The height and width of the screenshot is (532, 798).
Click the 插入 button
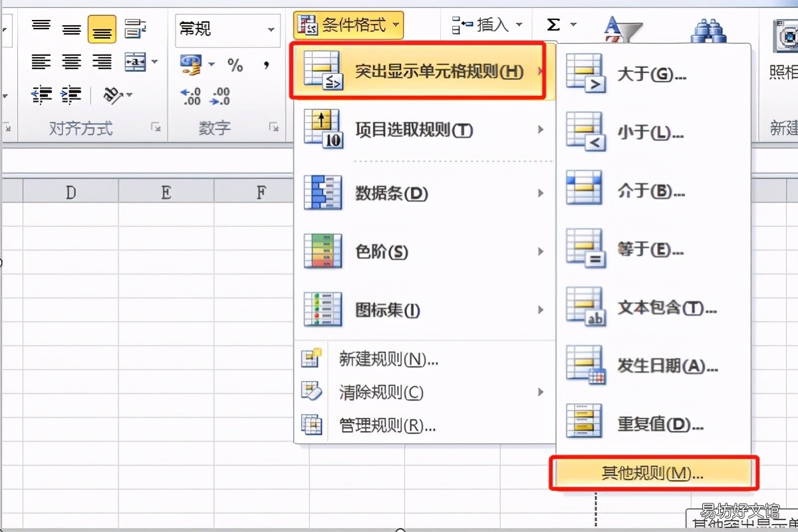click(479, 26)
